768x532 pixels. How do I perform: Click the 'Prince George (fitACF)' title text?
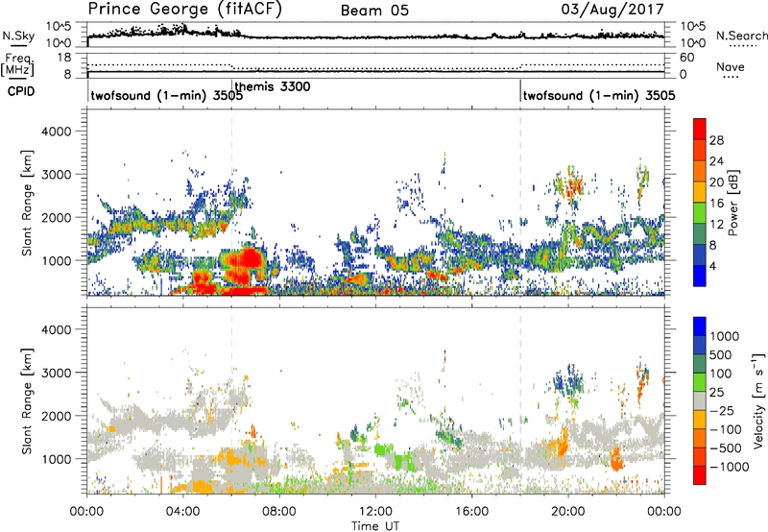click(185, 10)
